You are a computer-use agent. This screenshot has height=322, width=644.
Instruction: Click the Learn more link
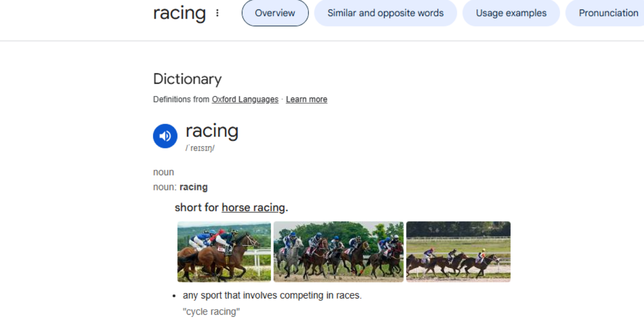pos(306,99)
